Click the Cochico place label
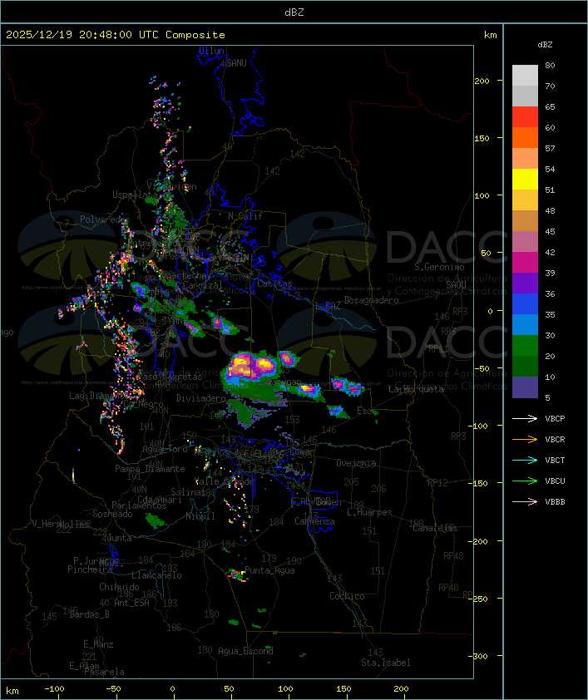Screen dimensions: 588x700 pyautogui.click(x=347, y=596)
